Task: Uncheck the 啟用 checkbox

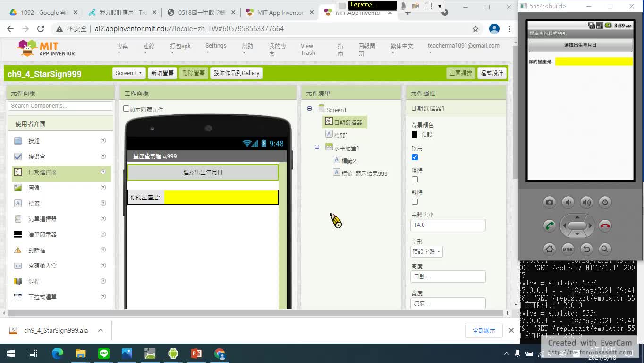Action: click(x=415, y=157)
